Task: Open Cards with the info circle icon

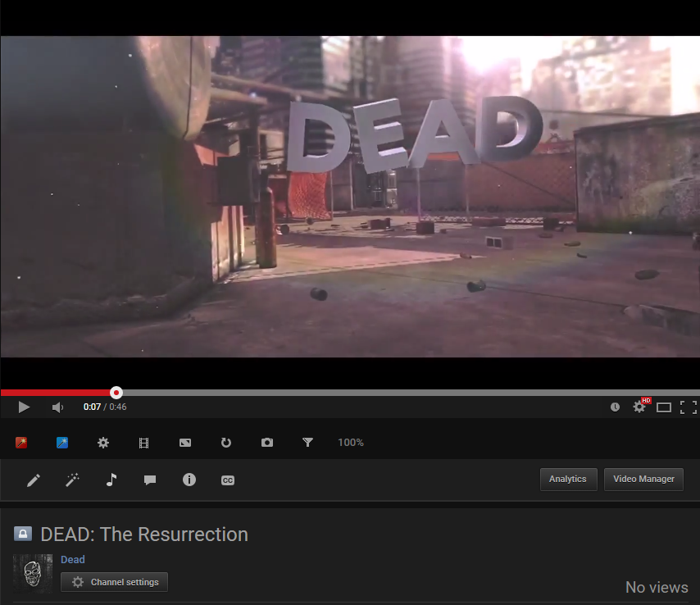Action: click(189, 480)
